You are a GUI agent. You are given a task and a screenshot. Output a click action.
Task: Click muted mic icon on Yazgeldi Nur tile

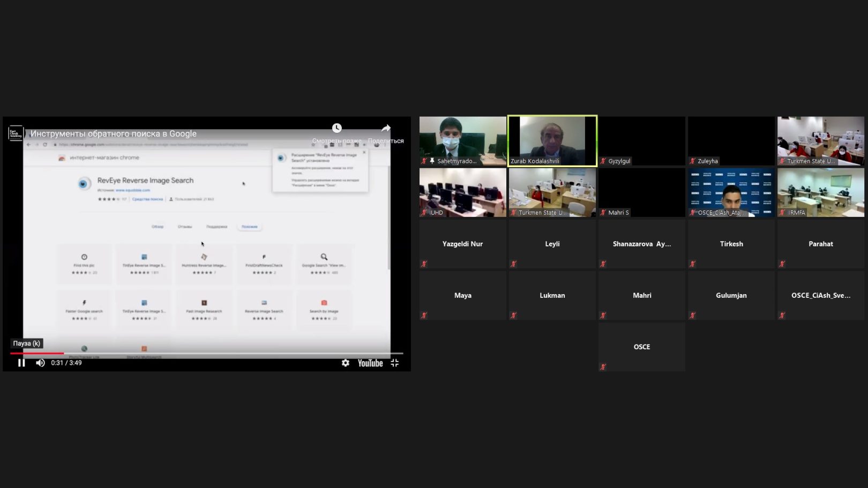[424, 264]
